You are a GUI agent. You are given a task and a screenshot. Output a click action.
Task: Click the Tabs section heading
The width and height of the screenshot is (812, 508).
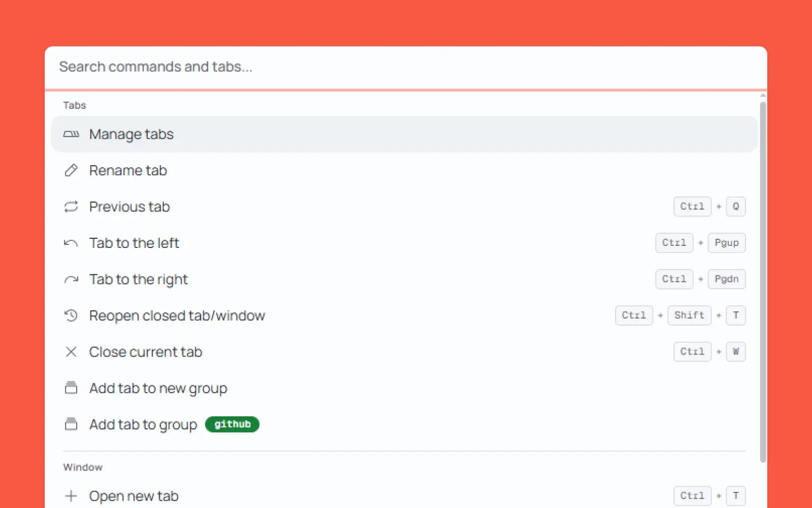(75, 105)
